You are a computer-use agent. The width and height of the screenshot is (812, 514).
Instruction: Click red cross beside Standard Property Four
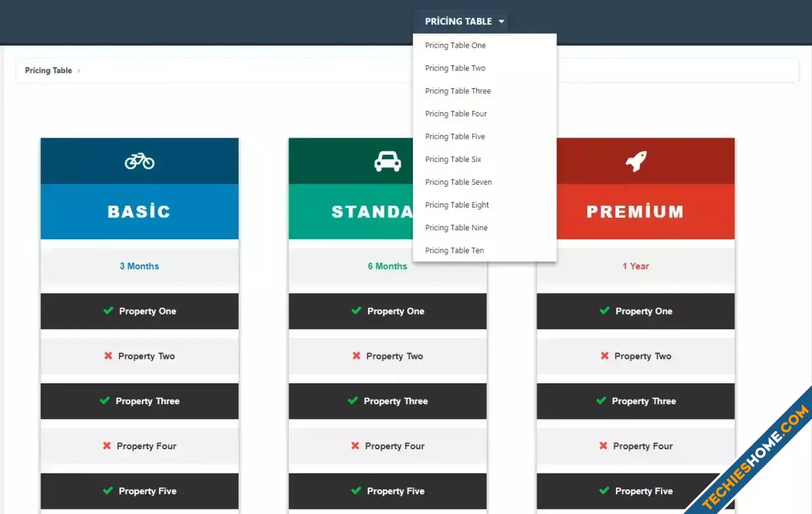355,446
